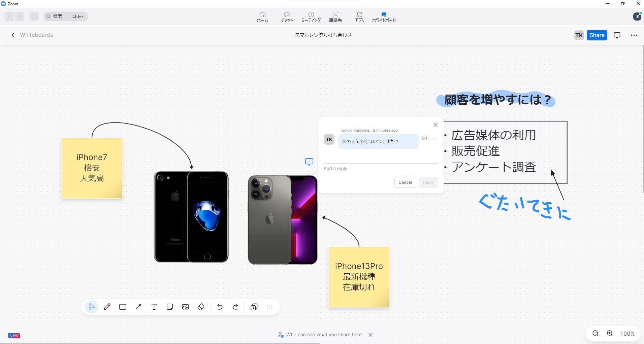Viewport: 644px width, 344px height.
Task: Click the 'Who can see what you share here' link
Action: (x=324, y=335)
